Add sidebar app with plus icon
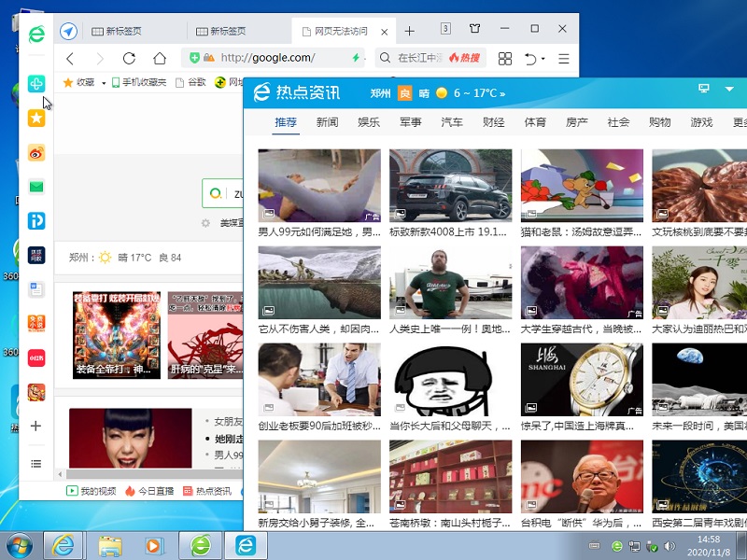Image resolution: width=747 pixels, height=560 pixels. 36,426
